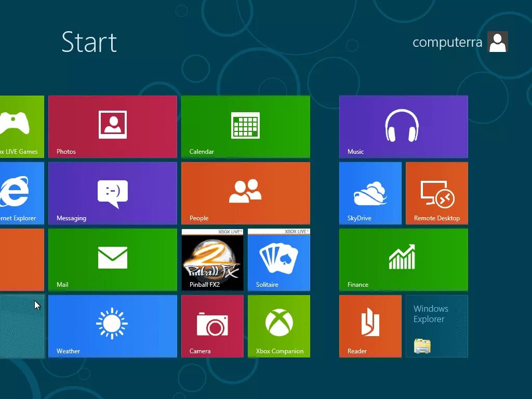The width and height of the screenshot is (532, 399).
Task: Open the Finance tile
Action: pos(403,260)
